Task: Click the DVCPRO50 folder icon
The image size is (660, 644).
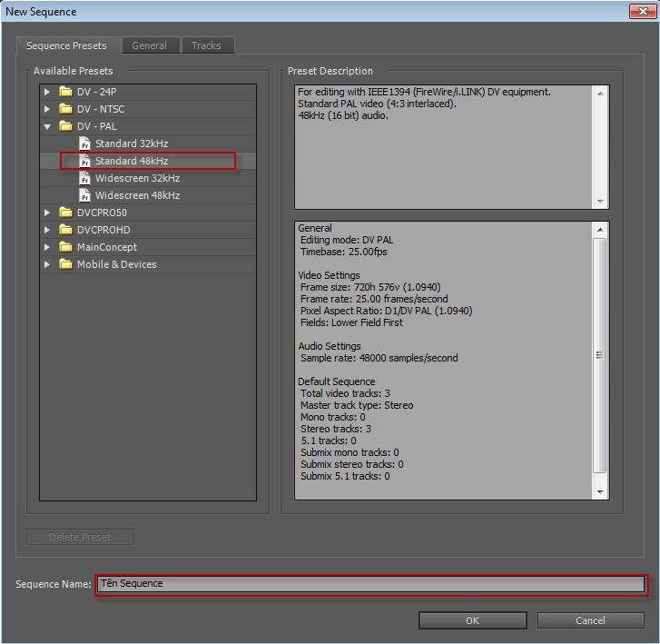Action: (65, 213)
